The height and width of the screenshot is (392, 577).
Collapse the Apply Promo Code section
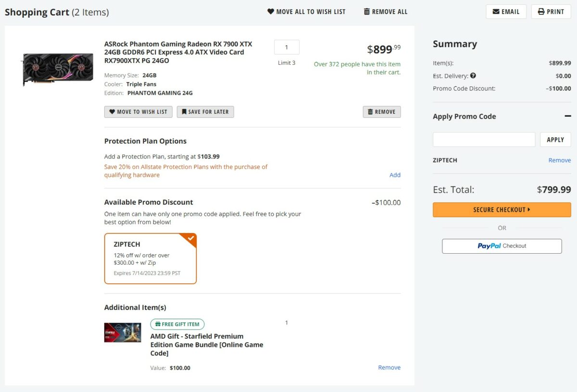tap(567, 116)
